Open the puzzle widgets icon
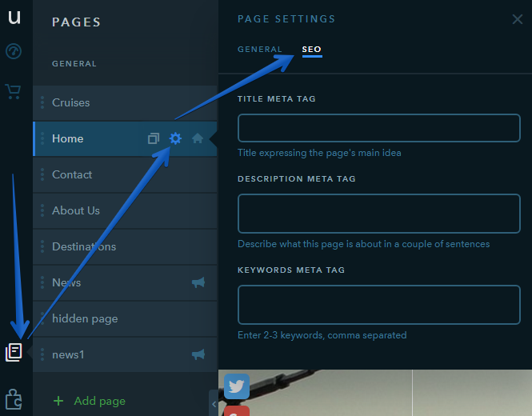Image resolution: width=532 pixels, height=416 pixels. (14, 399)
